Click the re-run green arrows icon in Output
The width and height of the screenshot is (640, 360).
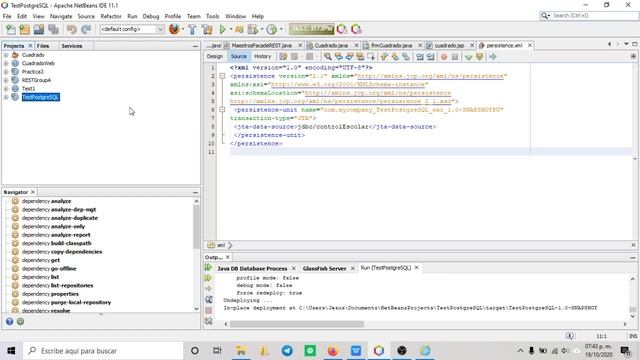point(208,267)
